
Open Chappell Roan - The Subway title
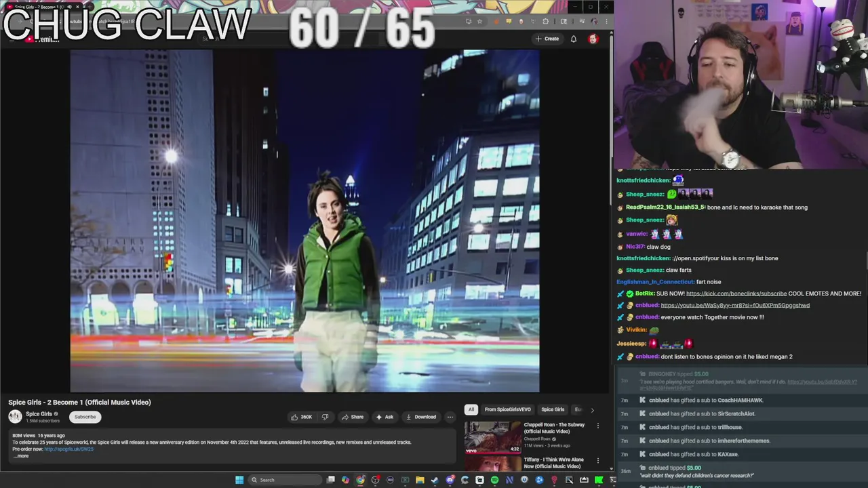(554, 428)
